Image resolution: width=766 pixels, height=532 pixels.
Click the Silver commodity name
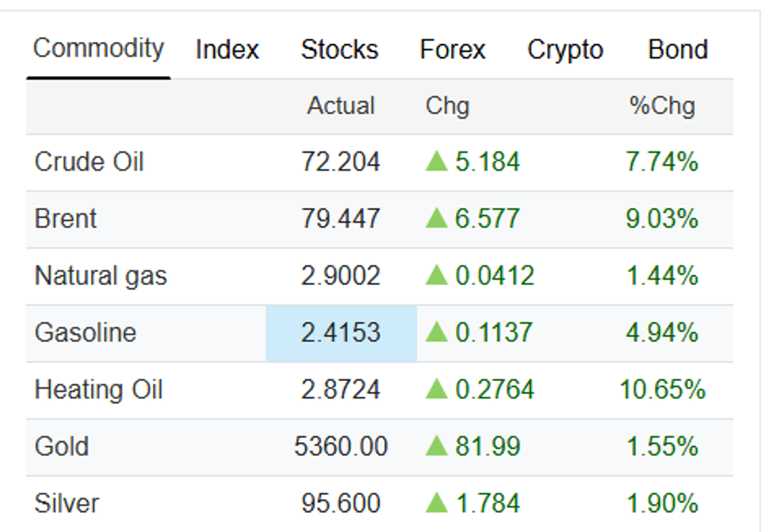pyautogui.click(x=66, y=503)
